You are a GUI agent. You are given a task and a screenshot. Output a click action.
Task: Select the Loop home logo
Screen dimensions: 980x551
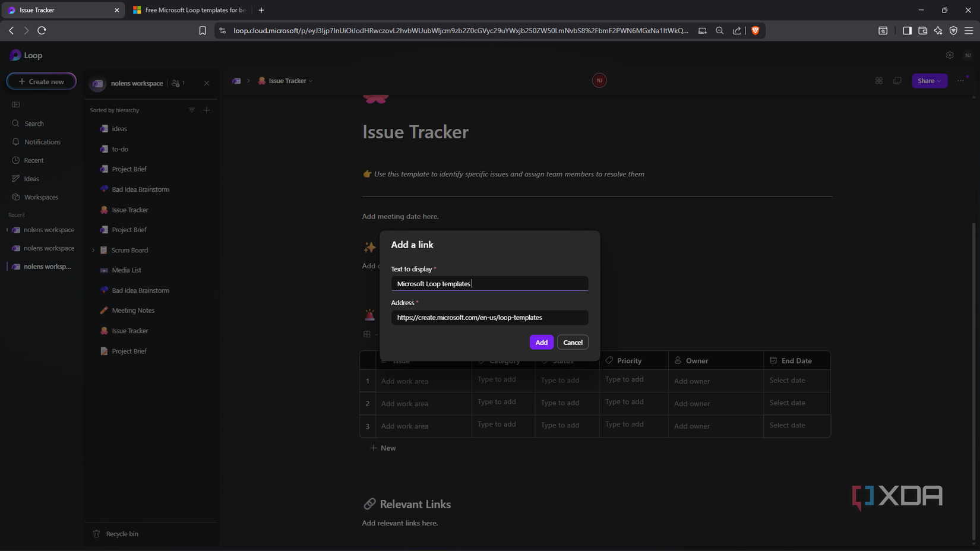pyautogui.click(x=25, y=55)
